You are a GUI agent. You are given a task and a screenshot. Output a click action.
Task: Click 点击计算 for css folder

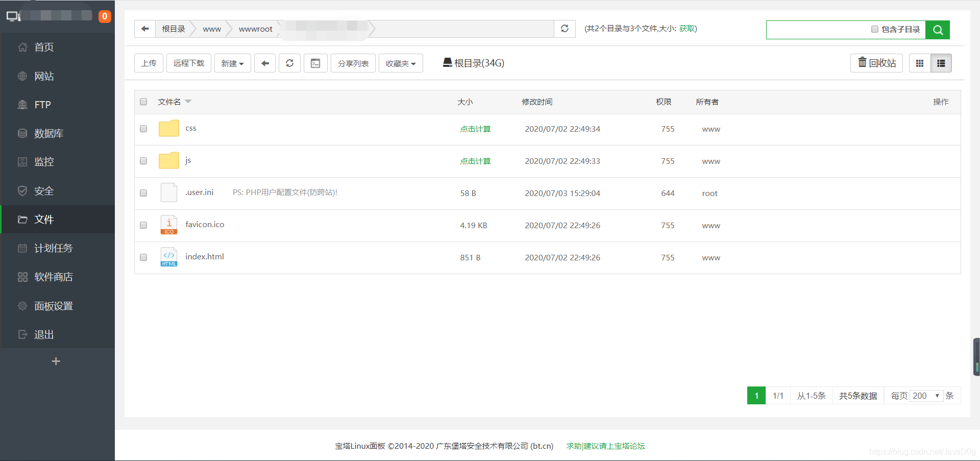point(475,129)
